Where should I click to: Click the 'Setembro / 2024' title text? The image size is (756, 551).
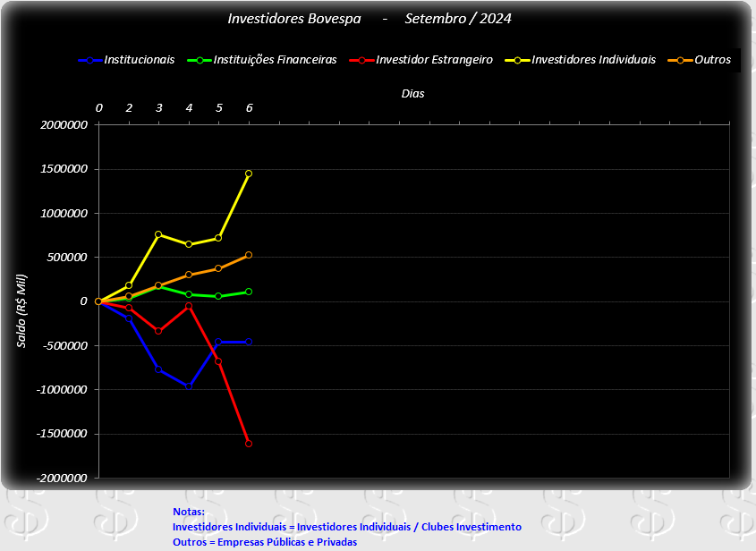pyautogui.click(x=458, y=19)
